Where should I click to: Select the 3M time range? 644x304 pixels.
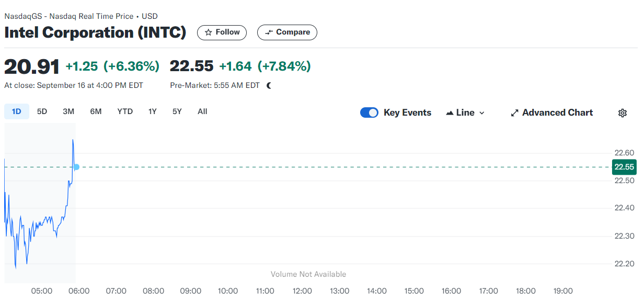coord(68,111)
